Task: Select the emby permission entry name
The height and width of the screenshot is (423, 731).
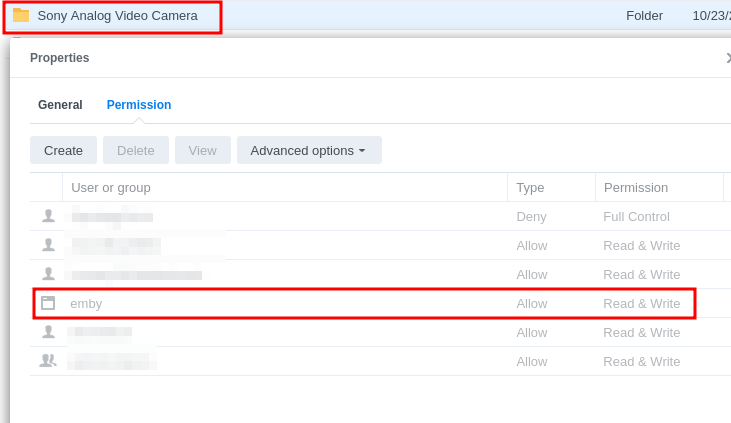Action: [x=86, y=303]
